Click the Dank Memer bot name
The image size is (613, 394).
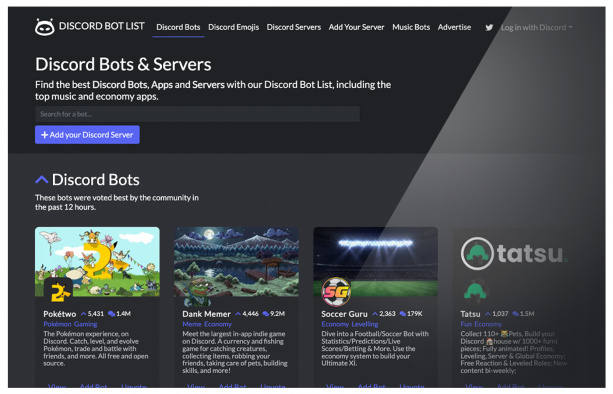pos(206,314)
